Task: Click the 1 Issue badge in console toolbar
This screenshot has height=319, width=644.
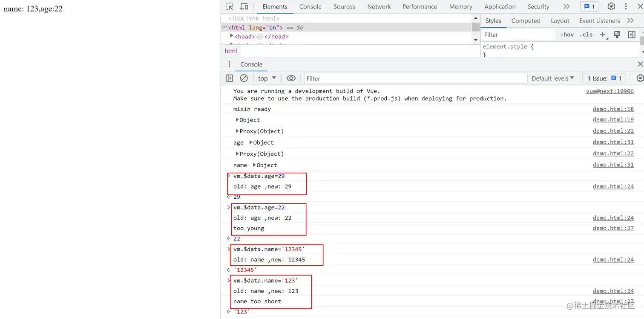Action: (x=604, y=78)
